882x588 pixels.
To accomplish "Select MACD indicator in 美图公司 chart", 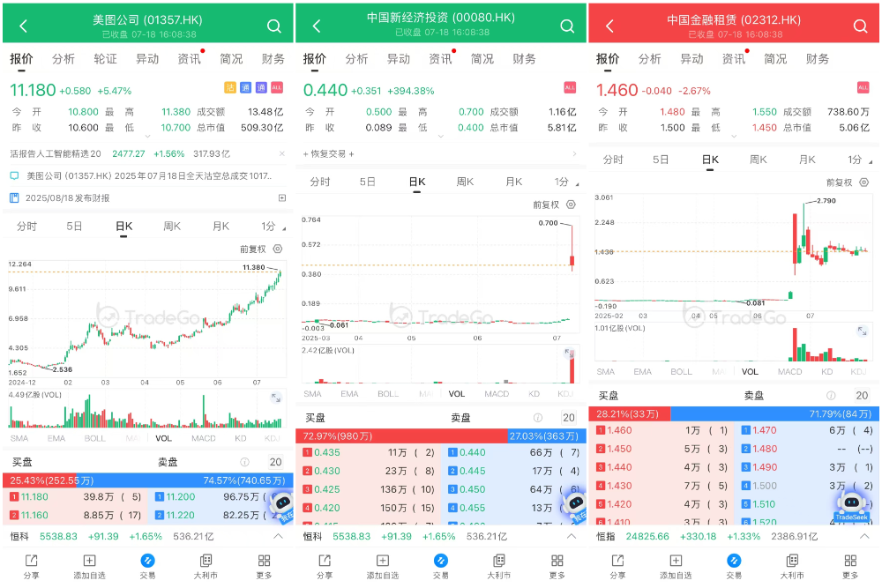I will click(x=203, y=438).
